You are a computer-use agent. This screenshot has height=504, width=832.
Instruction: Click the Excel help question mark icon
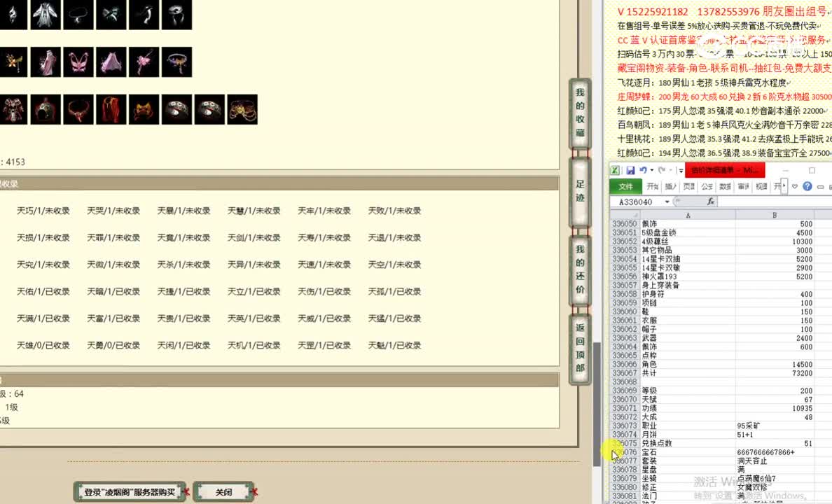(807, 186)
